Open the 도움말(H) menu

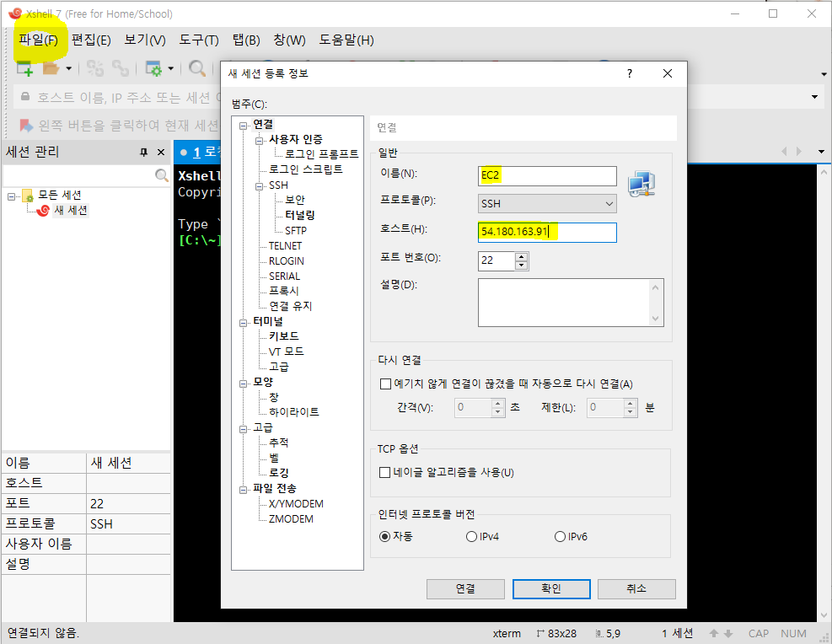346,40
